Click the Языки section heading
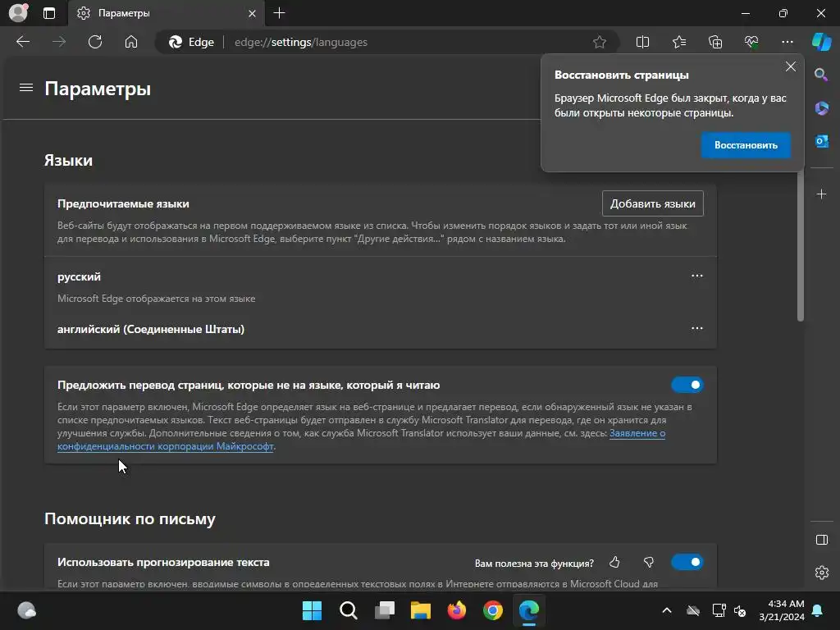Viewport: 840px width, 630px height. [68, 160]
